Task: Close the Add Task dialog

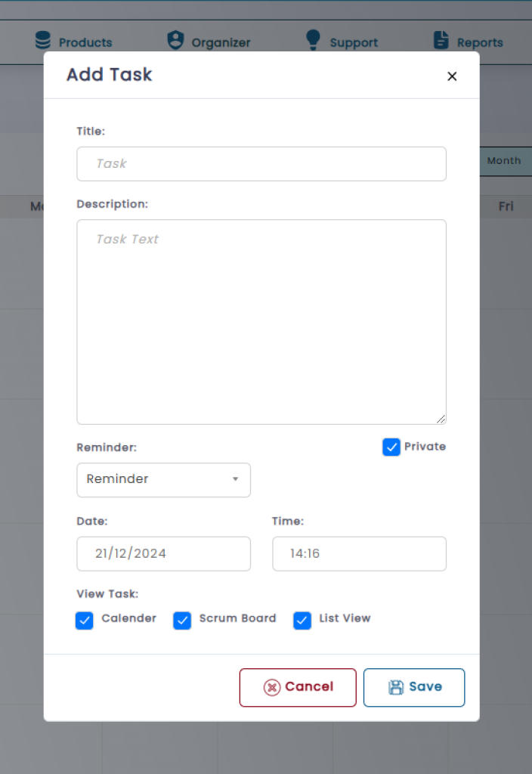Action: [452, 76]
